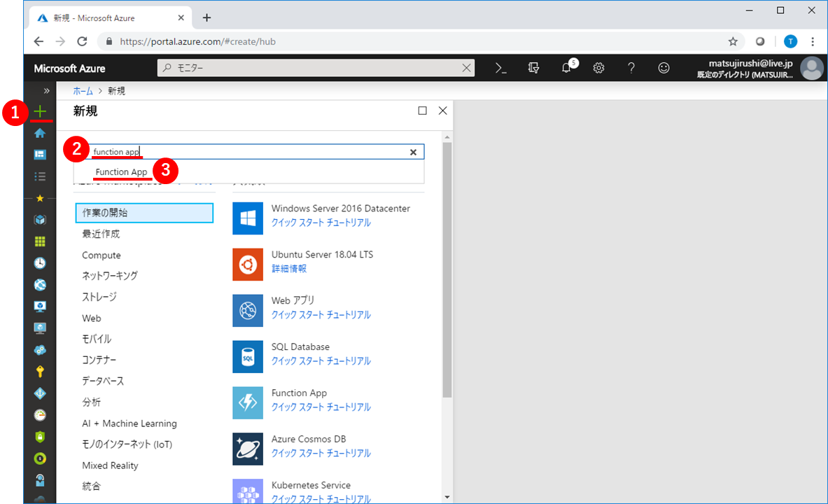
Task: Maximize the 新規 blade
Action: click(423, 111)
